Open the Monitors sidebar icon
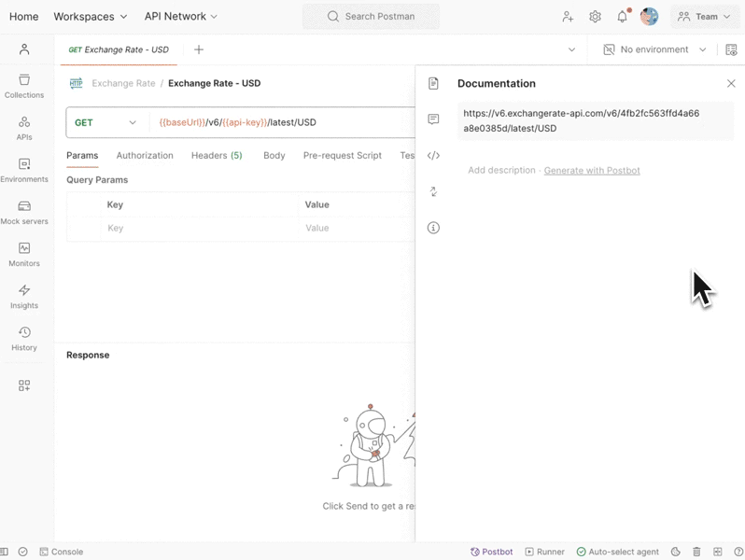The width and height of the screenshot is (745, 560). [x=24, y=254]
